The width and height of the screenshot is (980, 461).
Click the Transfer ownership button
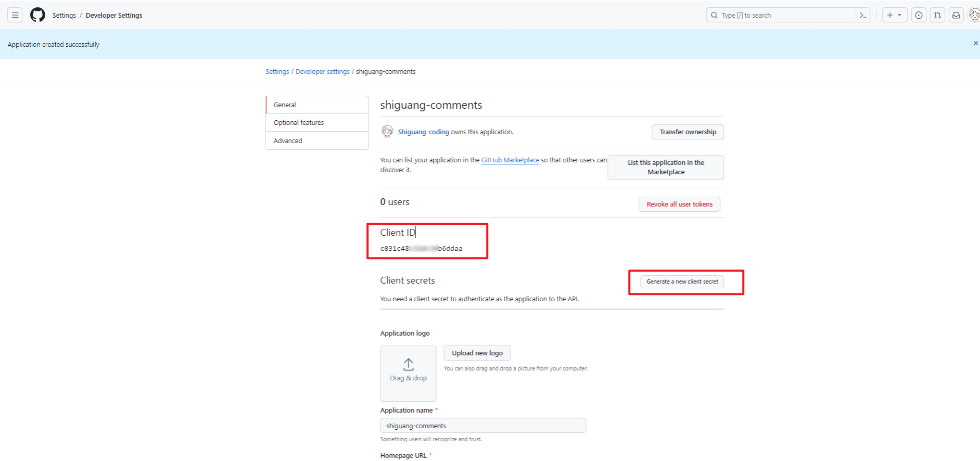point(688,132)
